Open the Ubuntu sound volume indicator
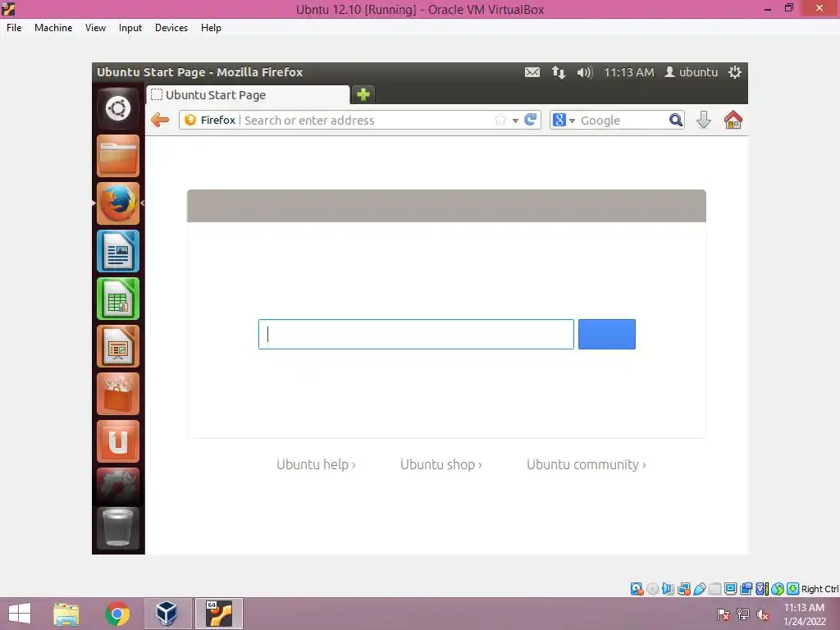This screenshot has height=630, width=840. pos(584,72)
